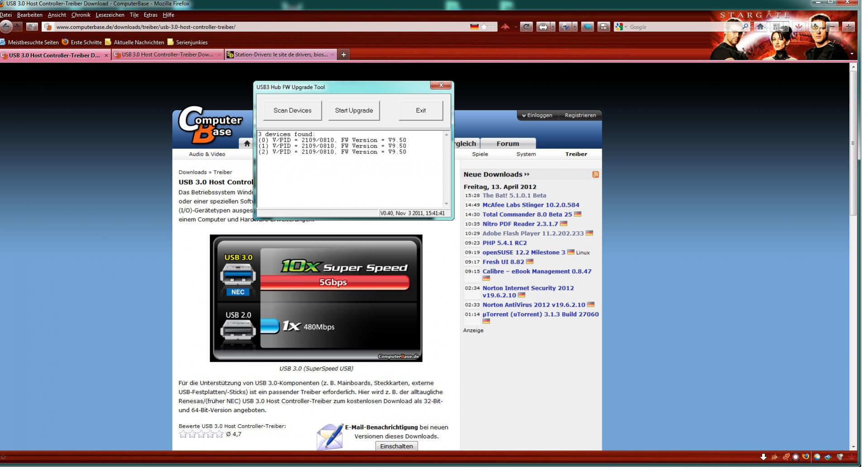Screen dimensions: 868x470
Task: Click the Registrieren link
Action: click(580, 115)
